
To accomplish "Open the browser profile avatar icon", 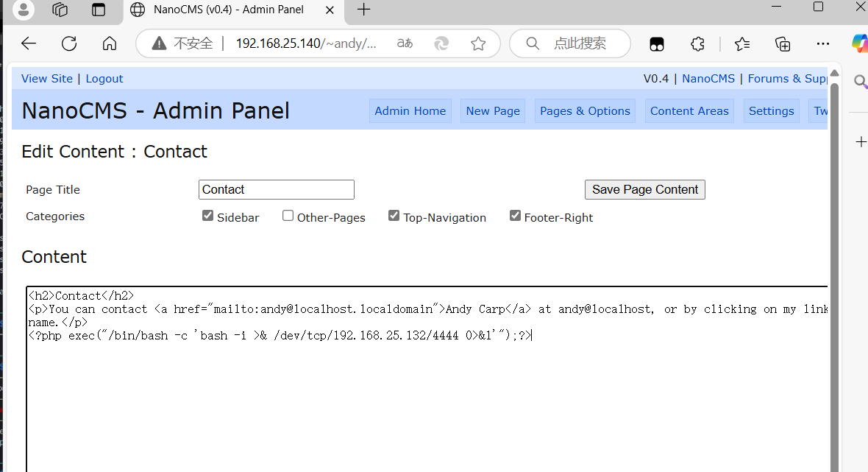I will point(24,10).
